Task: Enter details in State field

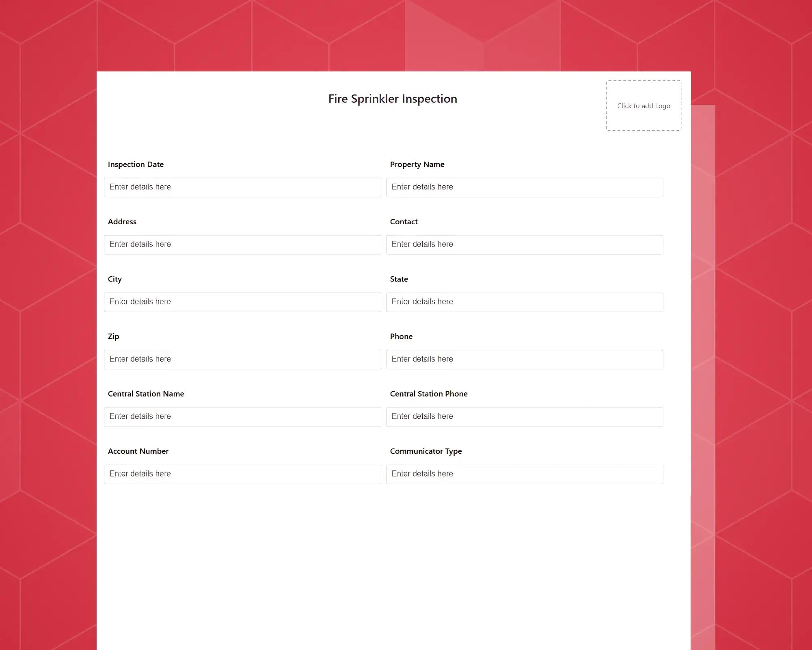Action: click(x=524, y=301)
